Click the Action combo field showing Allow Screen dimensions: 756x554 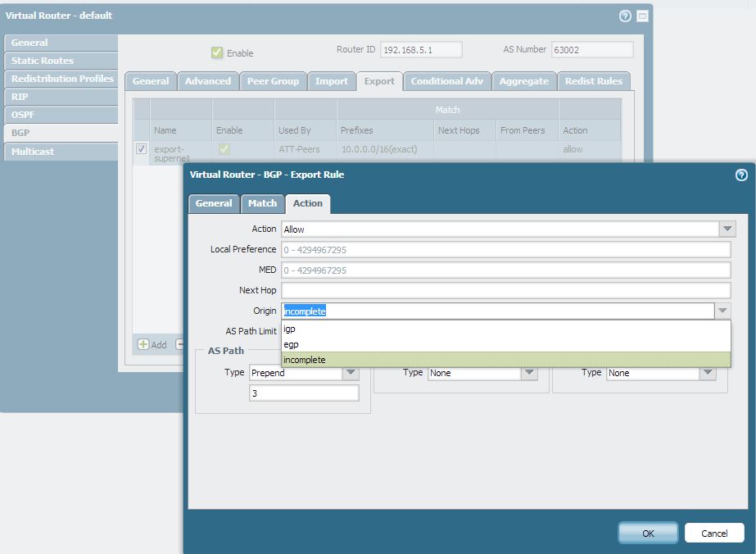(500, 229)
